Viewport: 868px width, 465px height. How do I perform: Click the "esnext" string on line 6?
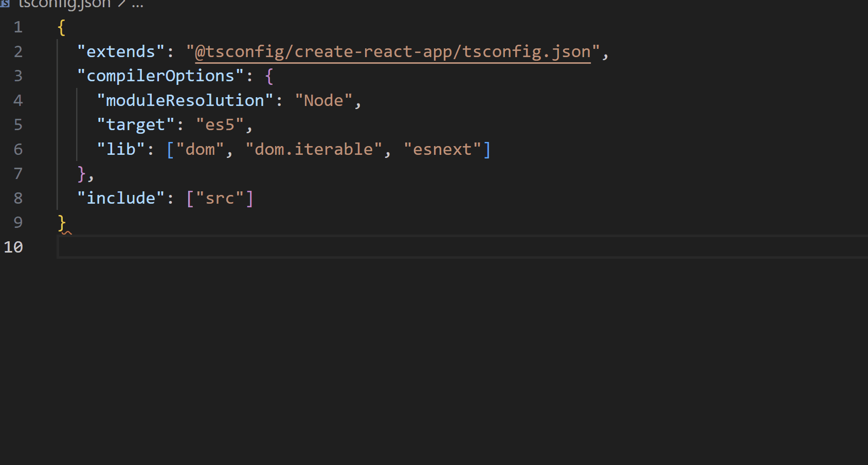click(x=443, y=149)
